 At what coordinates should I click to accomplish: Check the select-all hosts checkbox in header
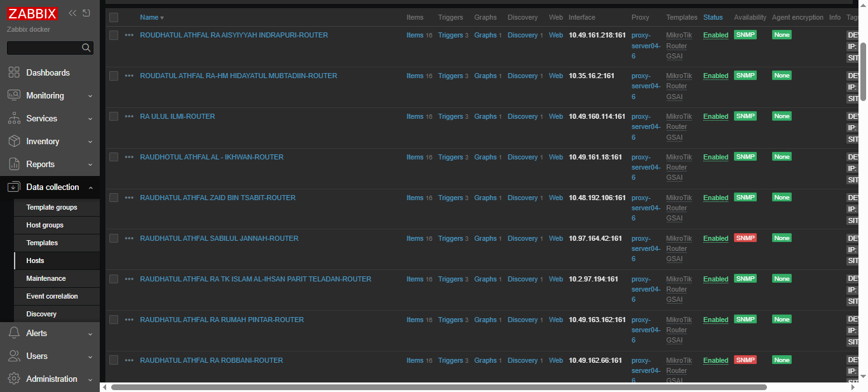tap(114, 17)
